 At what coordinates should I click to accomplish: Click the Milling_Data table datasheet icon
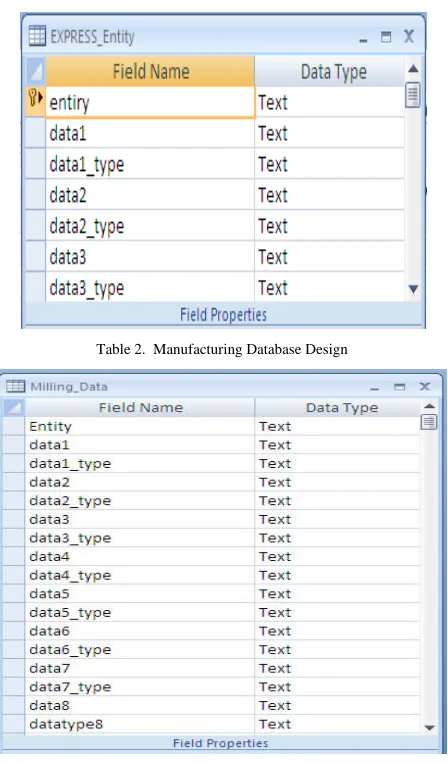(x=15, y=387)
